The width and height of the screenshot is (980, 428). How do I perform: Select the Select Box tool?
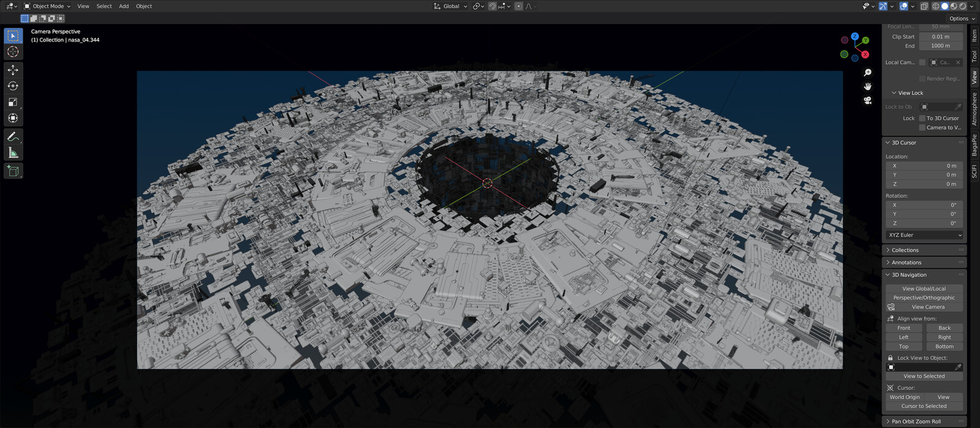(13, 36)
